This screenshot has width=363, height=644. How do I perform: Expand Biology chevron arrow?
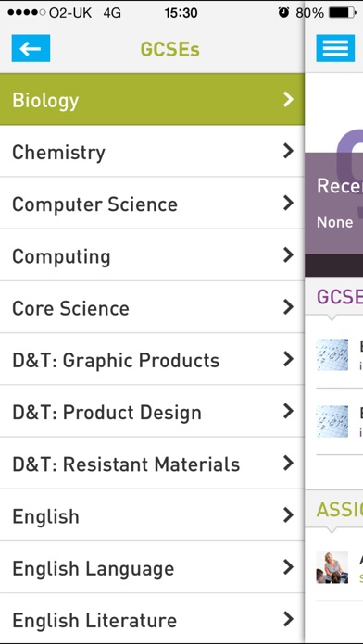tap(289, 99)
